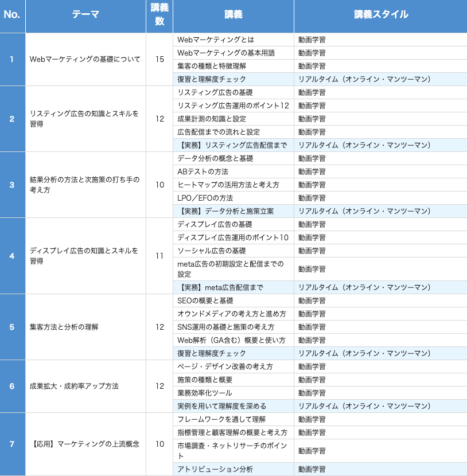Click theme 結果分析の方法と次施策の打ち手の考え方
This screenshot has width=467, height=476.
85,185
